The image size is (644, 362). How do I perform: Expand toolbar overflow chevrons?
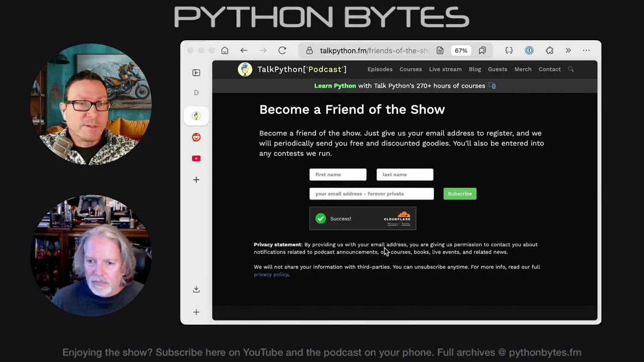click(568, 50)
